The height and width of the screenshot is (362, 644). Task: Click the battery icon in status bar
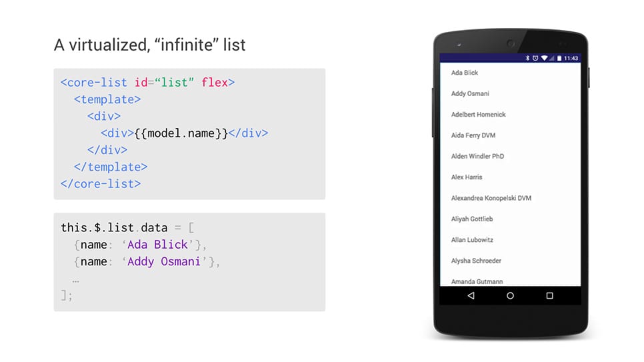coord(559,59)
